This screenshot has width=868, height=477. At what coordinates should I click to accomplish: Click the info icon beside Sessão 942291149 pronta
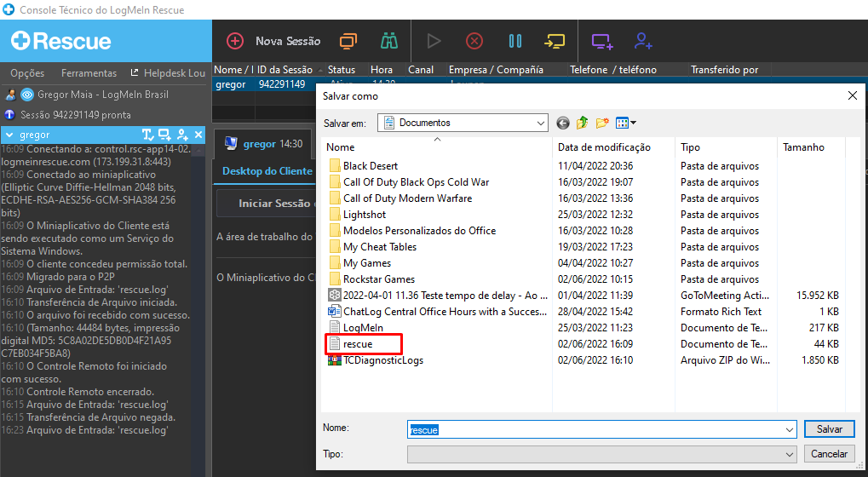point(9,114)
